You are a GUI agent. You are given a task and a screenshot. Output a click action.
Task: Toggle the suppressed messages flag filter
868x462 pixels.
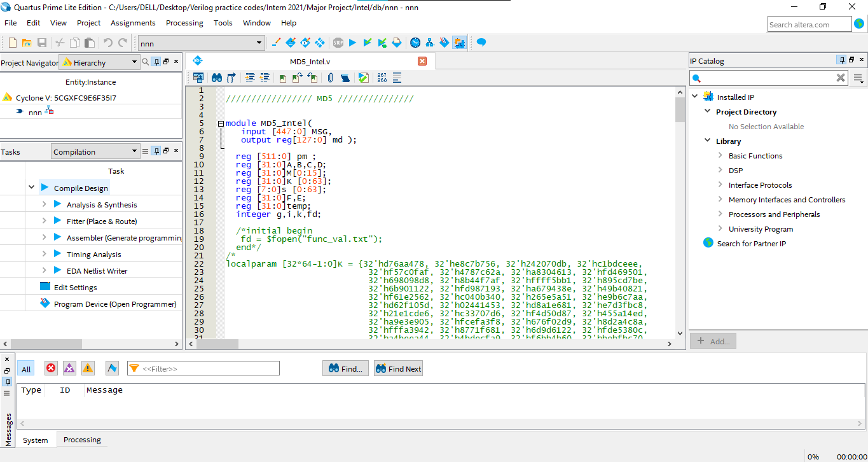pyautogui.click(x=112, y=368)
